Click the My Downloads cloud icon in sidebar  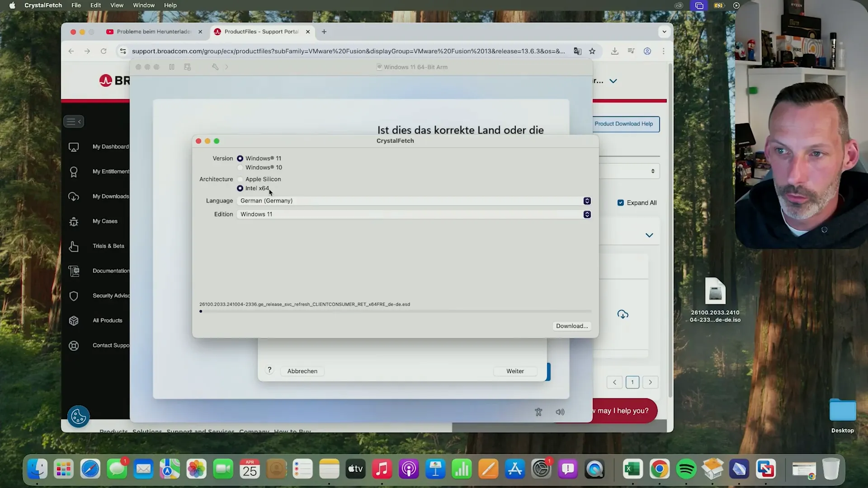click(x=74, y=197)
